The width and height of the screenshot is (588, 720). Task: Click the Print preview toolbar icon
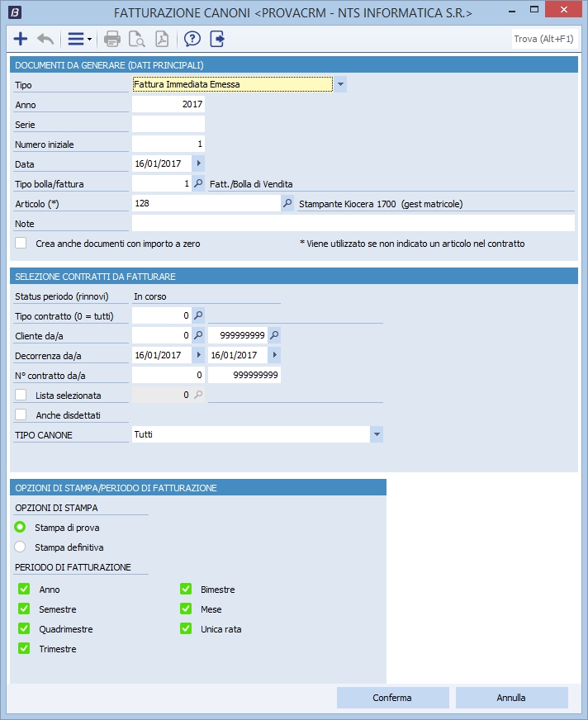coord(136,39)
